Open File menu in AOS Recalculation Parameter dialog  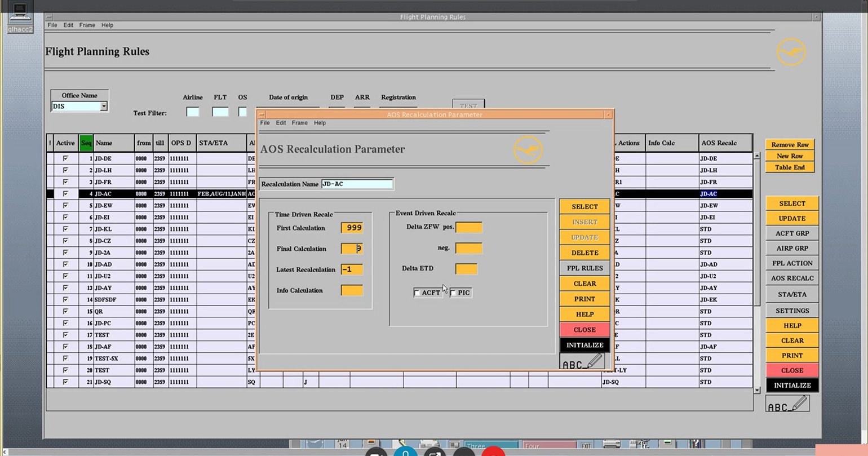click(265, 123)
